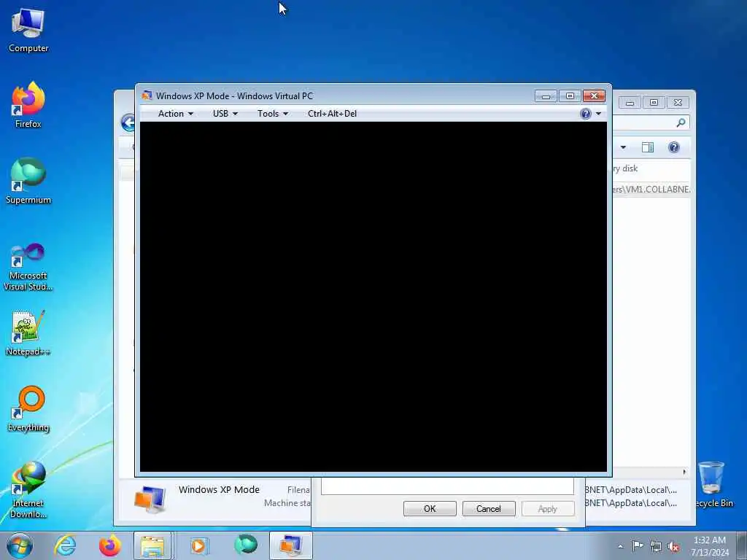747x560 pixels.
Task: Click the Windows XP Mode title bar icon
Action: coord(147,96)
